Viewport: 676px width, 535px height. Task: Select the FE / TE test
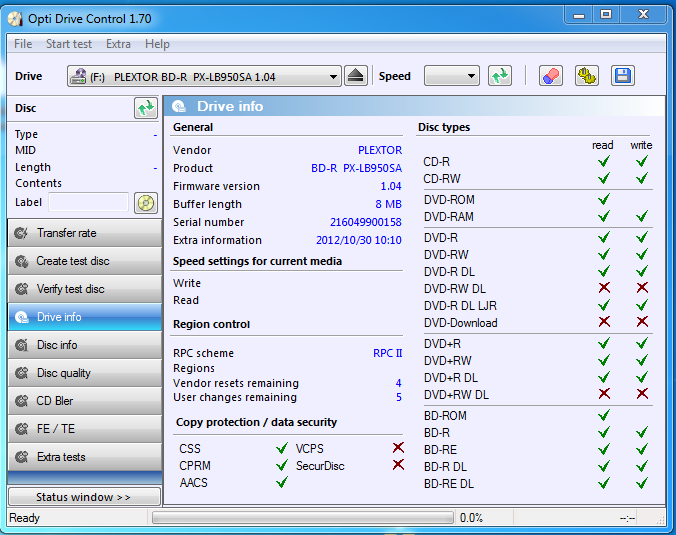(x=85, y=429)
